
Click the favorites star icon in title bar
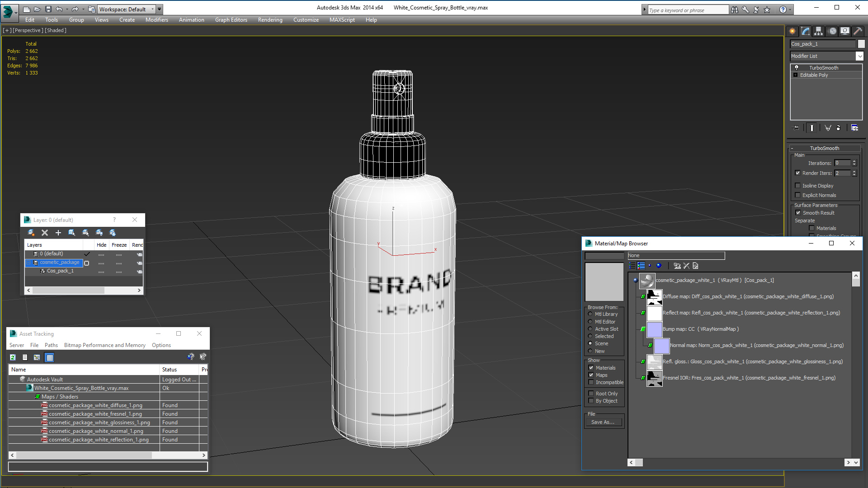767,9
